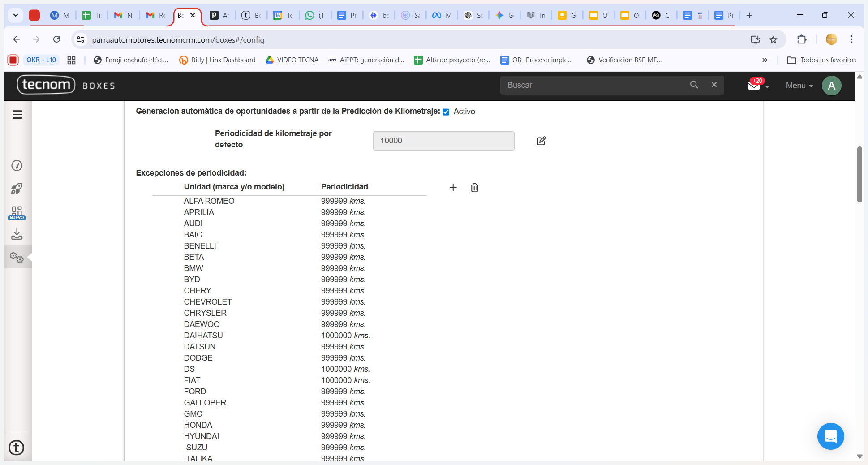
Task: Open the dashboard gauge icon in sidebar
Action: pos(17,166)
